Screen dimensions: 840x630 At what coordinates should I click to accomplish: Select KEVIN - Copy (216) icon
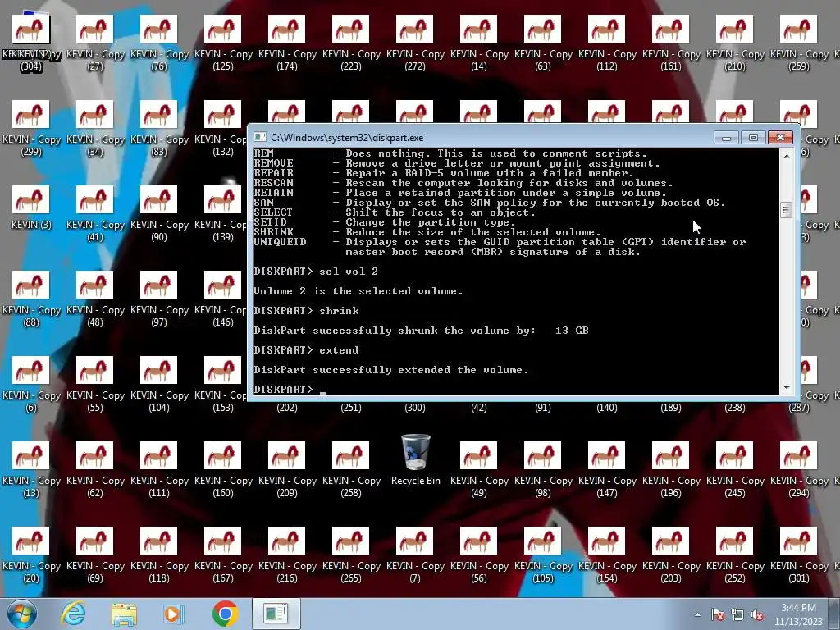tap(286, 555)
